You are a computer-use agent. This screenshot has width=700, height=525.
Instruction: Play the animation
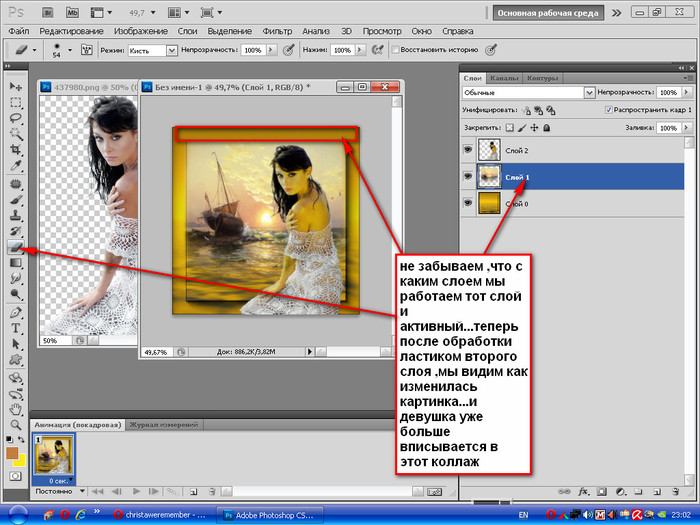click(136, 492)
